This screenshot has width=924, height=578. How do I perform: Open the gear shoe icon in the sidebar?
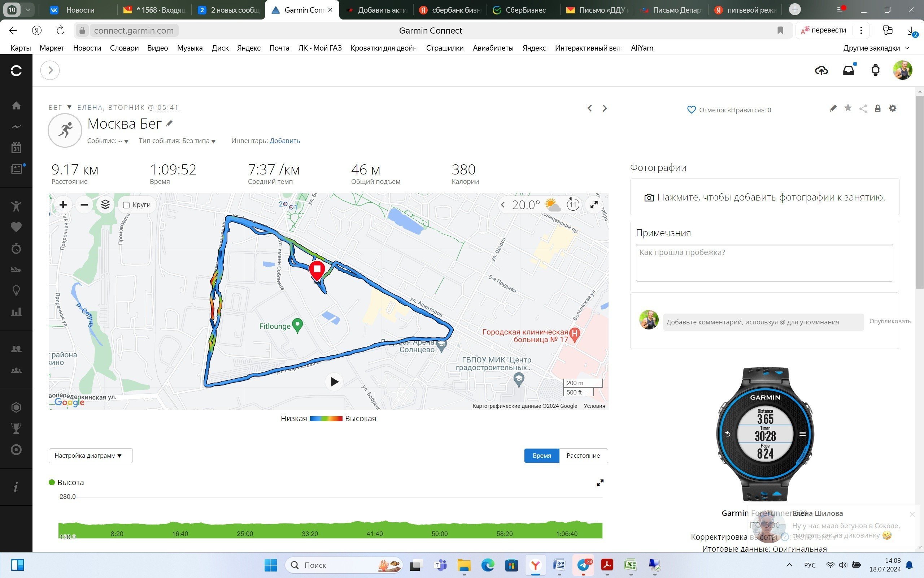[16, 269]
